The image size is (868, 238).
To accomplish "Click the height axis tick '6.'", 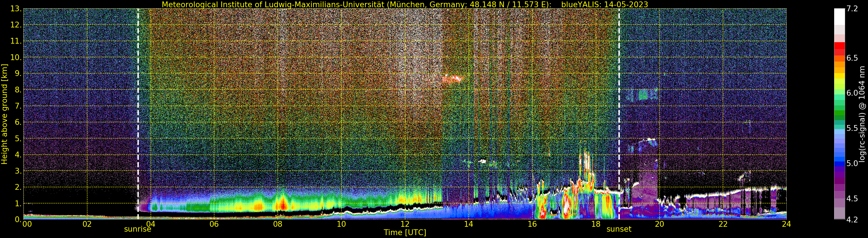I will (18, 122).
